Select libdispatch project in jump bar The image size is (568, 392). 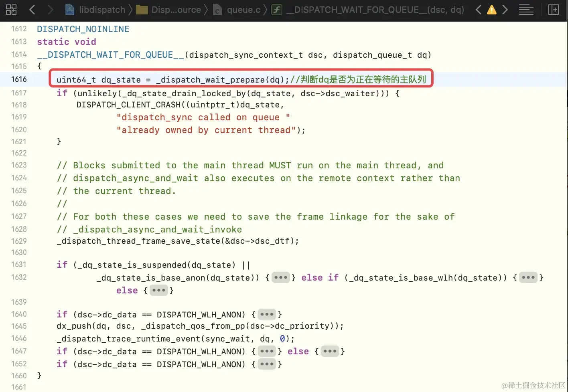(95, 10)
